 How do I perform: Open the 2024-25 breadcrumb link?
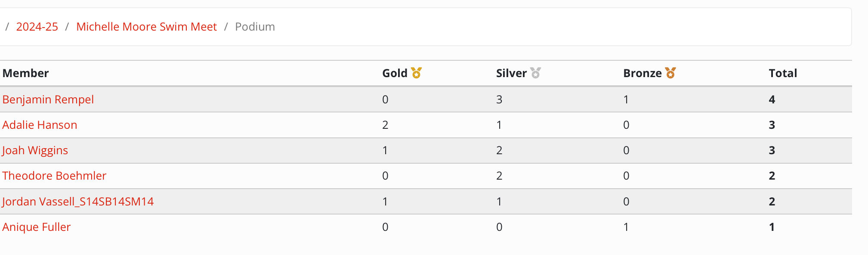point(37,27)
